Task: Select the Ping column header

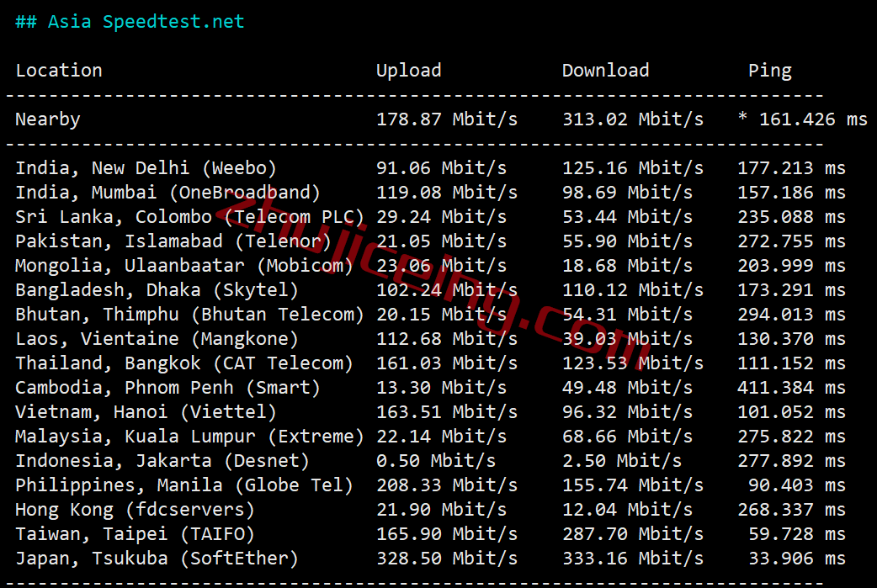Action: pyautogui.click(x=770, y=71)
